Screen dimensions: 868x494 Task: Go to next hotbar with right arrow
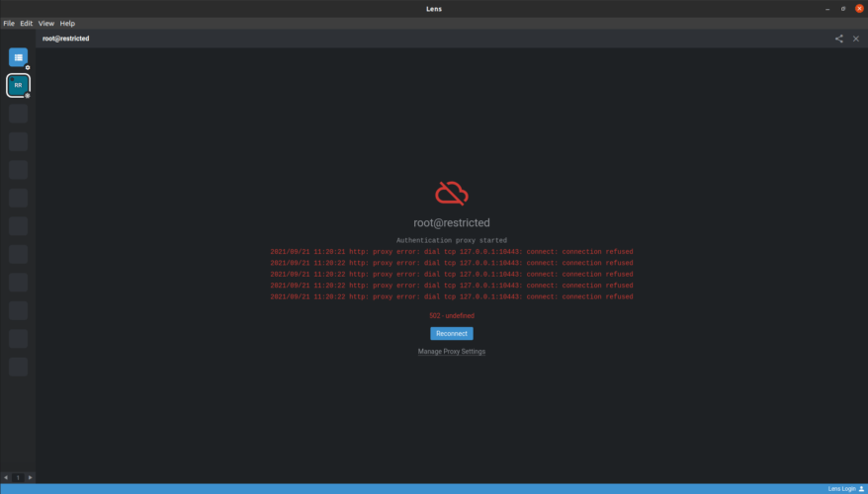coord(31,477)
